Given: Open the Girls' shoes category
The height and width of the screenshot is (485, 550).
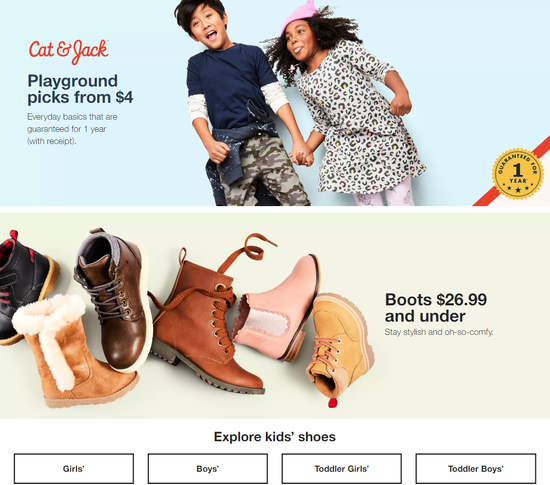Looking at the screenshot, I should 74,469.
